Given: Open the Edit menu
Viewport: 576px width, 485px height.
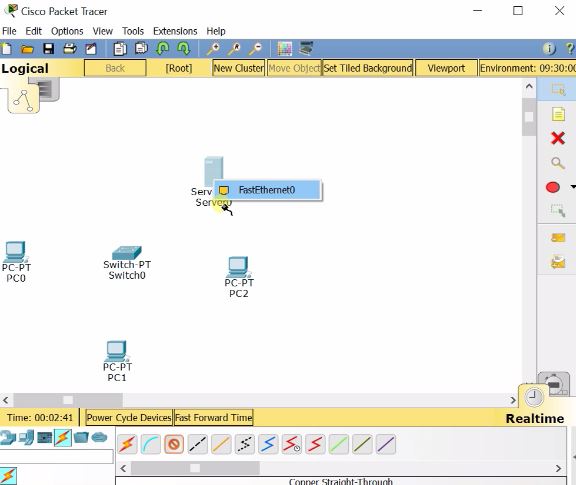Looking at the screenshot, I should [33, 31].
